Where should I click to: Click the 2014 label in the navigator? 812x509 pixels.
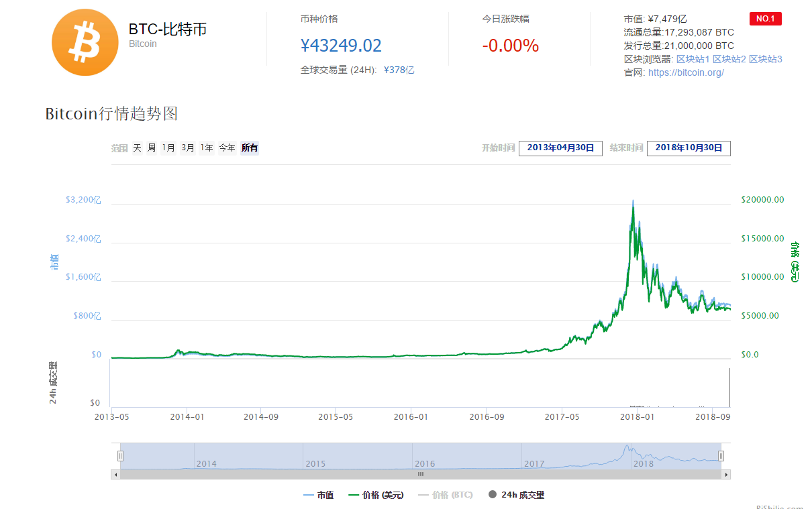[206, 463]
